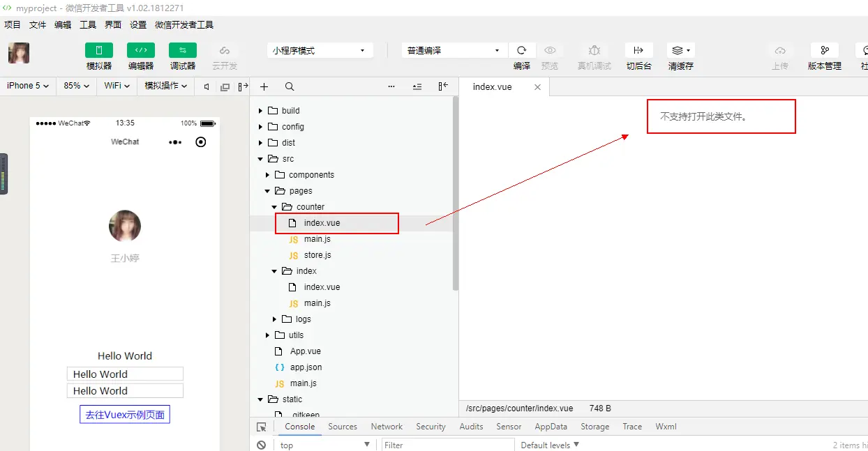Tap the mini program capsule menu dots
The width and height of the screenshot is (868, 451).
175,142
